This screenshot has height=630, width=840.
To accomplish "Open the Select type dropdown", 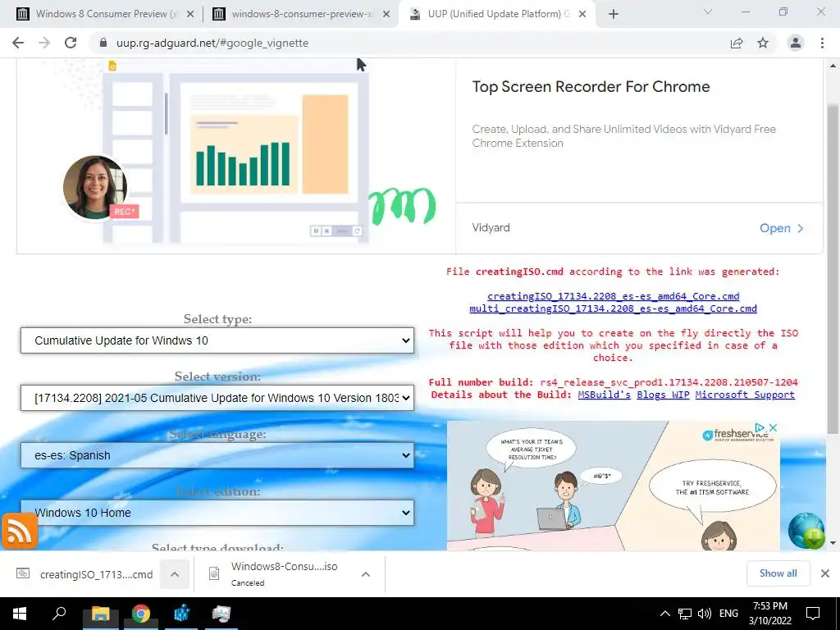I will (x=217, y=340).
